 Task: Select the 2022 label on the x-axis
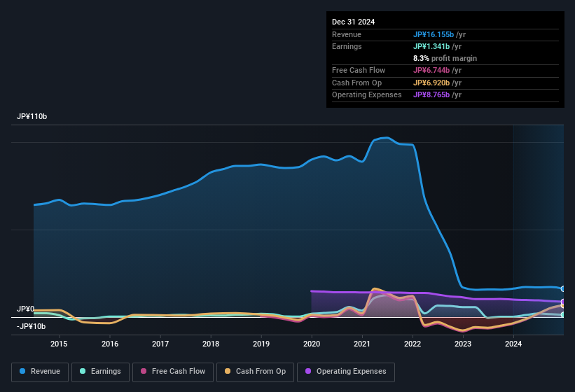413,344
